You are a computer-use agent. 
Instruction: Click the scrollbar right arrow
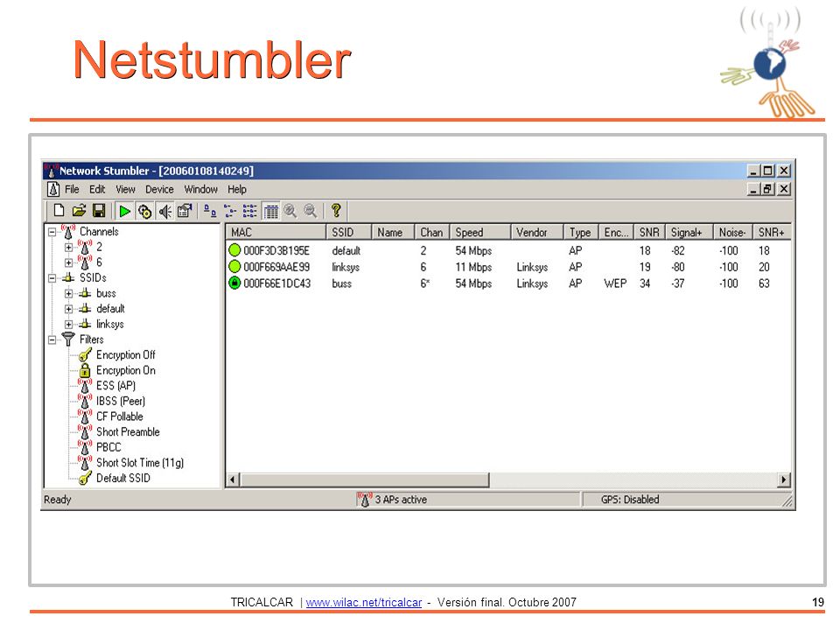click(x=784, y=479)
